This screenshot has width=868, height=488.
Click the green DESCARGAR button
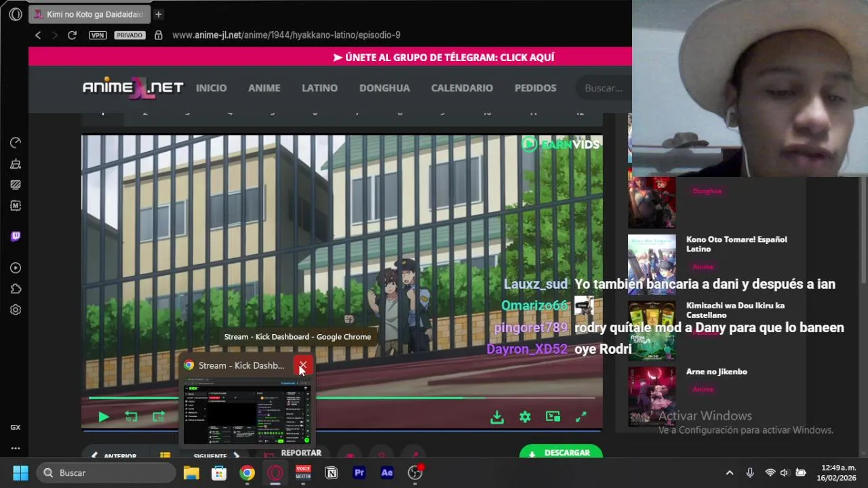(561, 453)
